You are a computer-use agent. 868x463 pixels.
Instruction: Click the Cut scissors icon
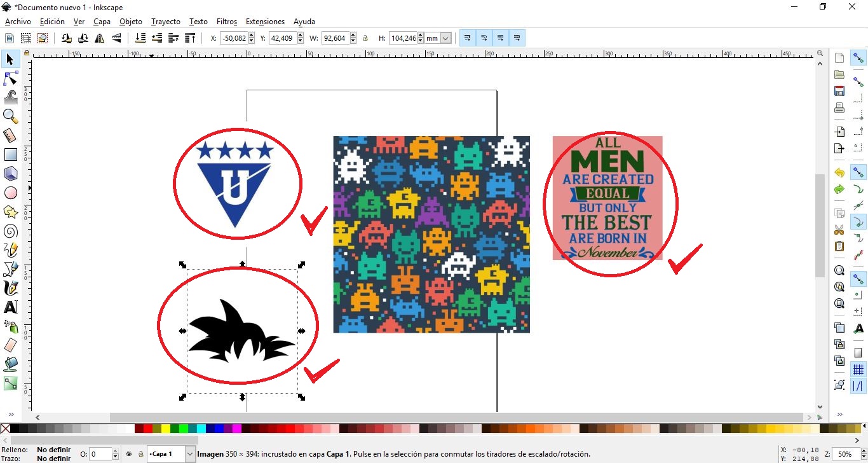click(x=839, y=230)
